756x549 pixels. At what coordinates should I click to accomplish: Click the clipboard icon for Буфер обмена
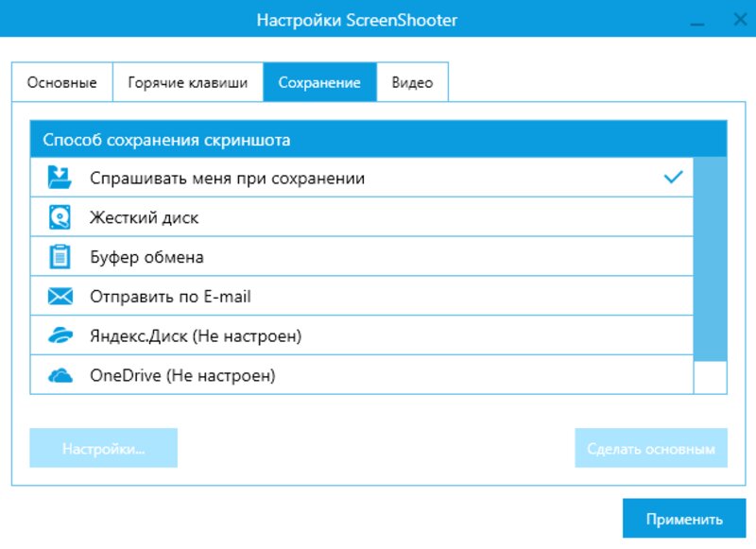point(60,256)
